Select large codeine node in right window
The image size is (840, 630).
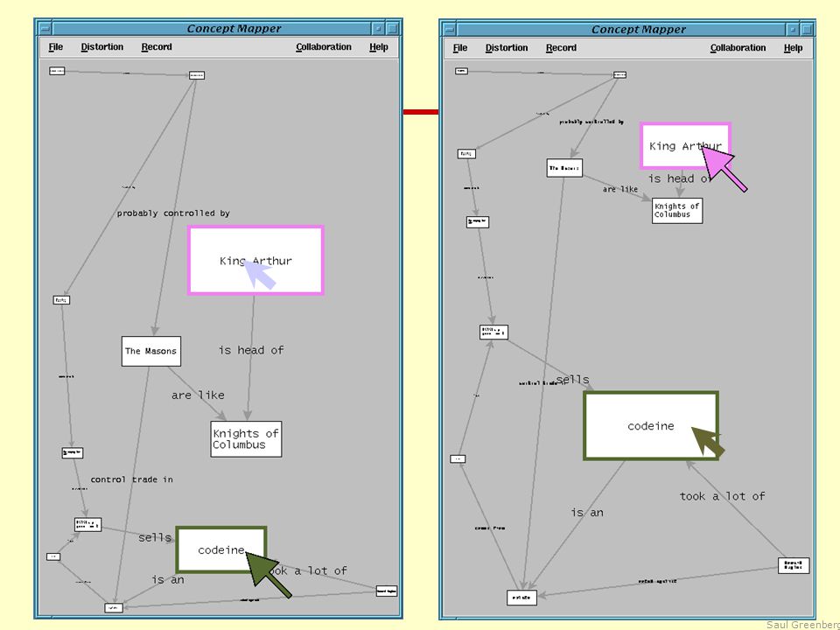coord(651,426)
